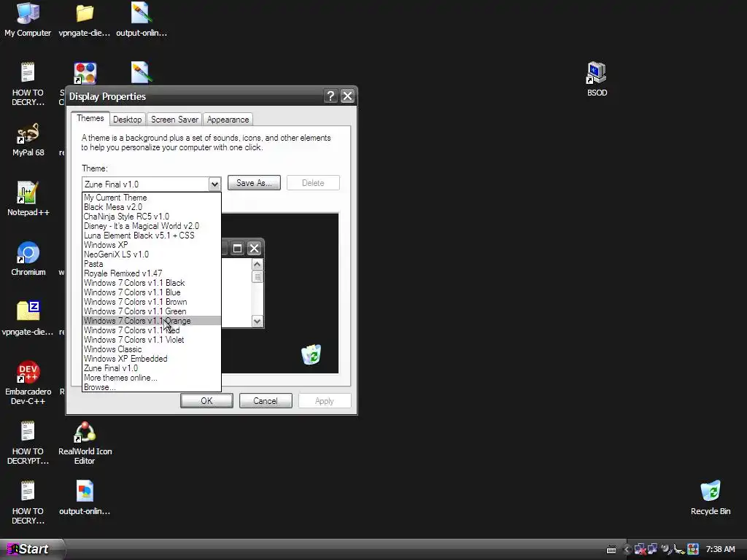Click the preview window scrollbar down arrow
Viewport: 747px width, 560px height.
(258, 322)
